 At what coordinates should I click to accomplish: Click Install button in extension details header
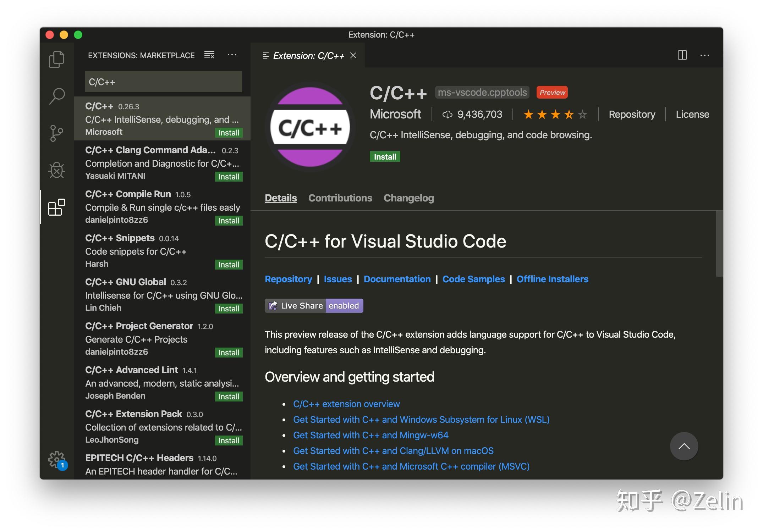(385, 157)
